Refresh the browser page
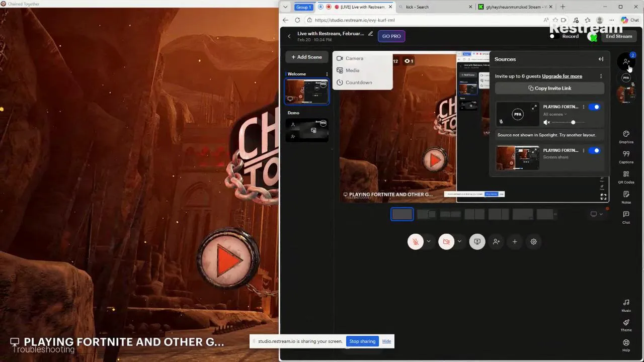 [x=297, y=20]
